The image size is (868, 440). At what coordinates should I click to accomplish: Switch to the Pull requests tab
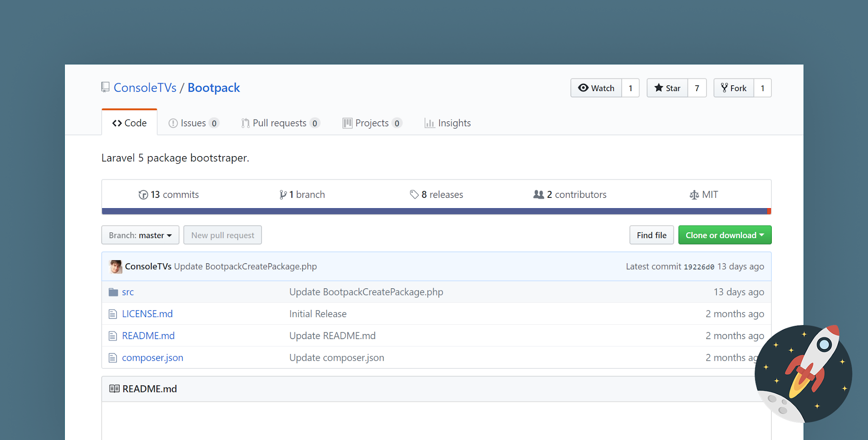(x=281, y=123)
